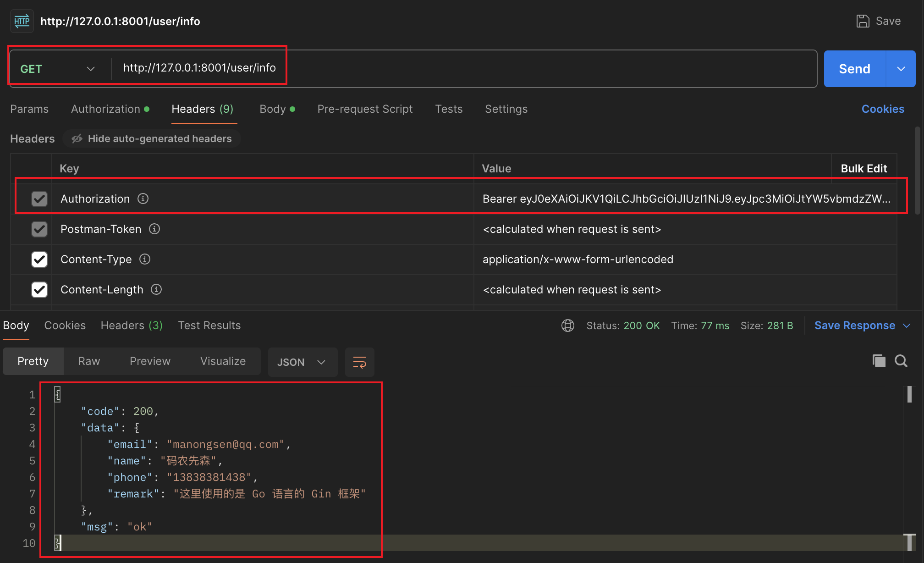Select the Pretty view mode
The image size is (924, 563).
point(33,361)
